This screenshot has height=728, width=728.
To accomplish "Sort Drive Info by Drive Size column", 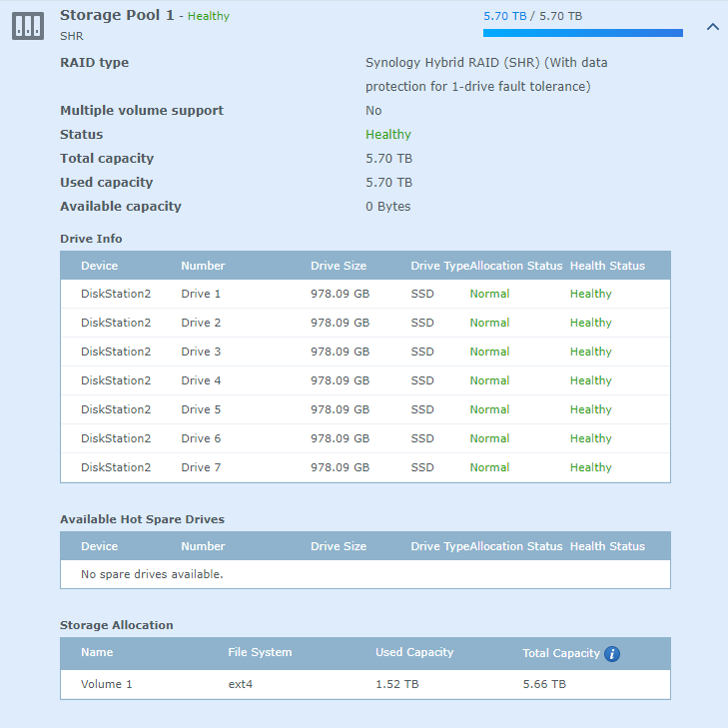I will (x=339, y=266).
